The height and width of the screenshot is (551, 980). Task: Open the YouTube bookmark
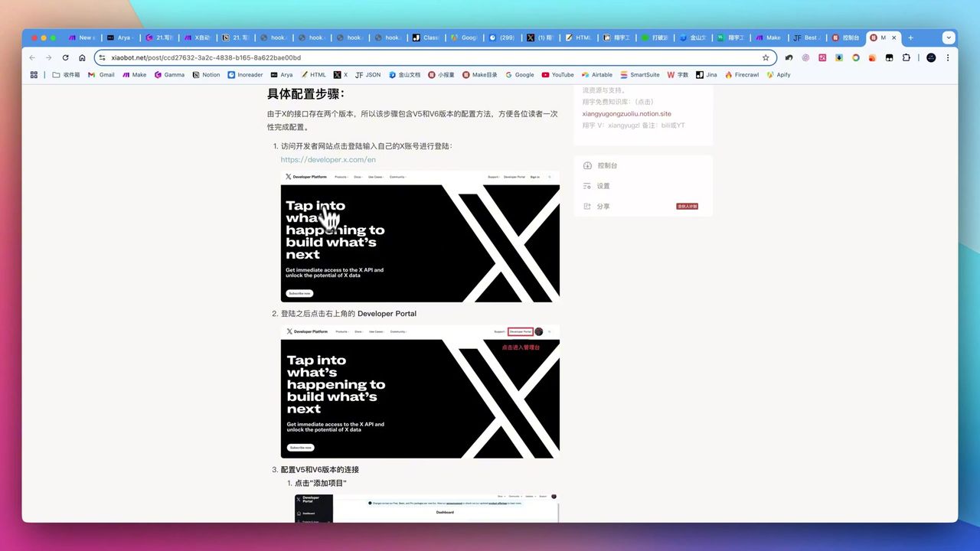(x=557, y=74)
